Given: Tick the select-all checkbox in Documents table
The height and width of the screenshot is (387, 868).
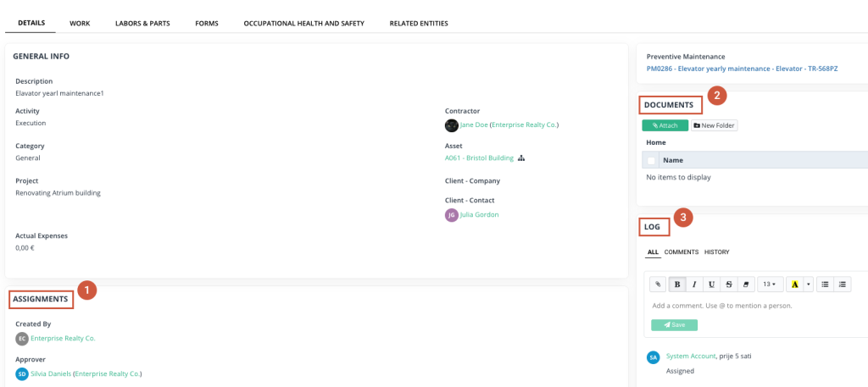Looking at the screenshot, I should point(651,160).
